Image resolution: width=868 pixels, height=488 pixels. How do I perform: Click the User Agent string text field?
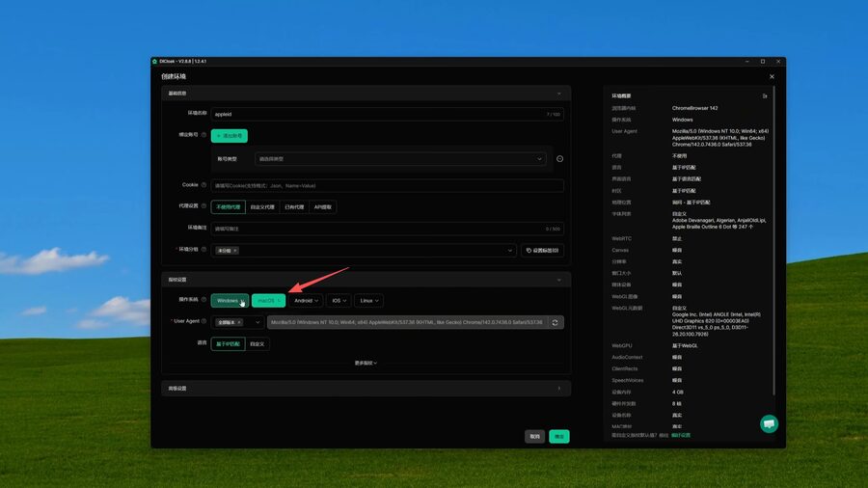point(407,322)
